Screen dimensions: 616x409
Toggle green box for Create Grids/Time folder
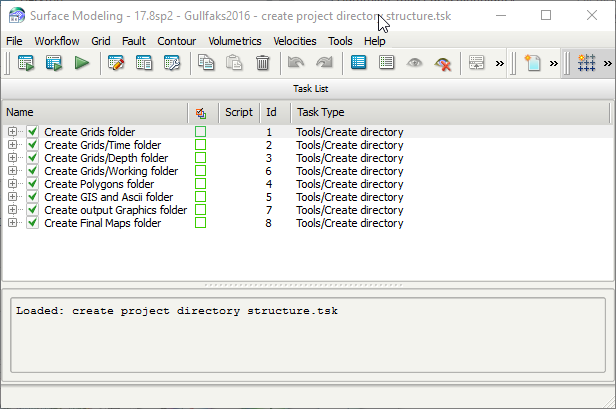point(201,145)
